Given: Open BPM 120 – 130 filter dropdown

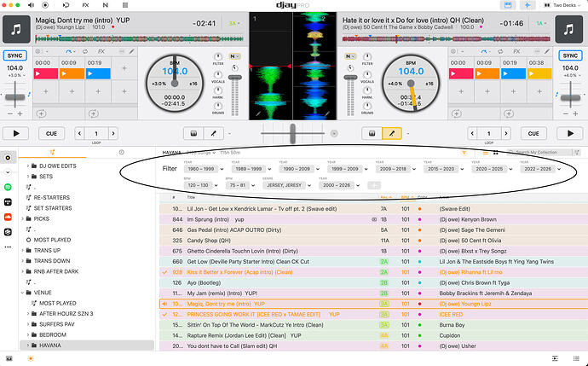Looking at the screenshot, I should [200, 185].
